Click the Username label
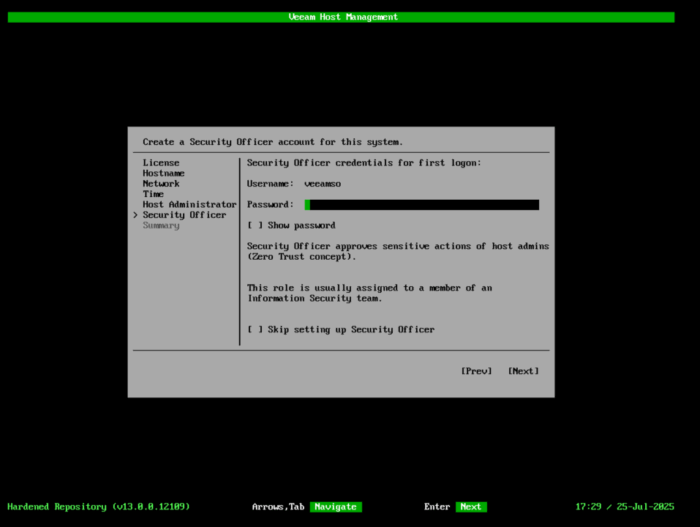 click(x=270, y=184)
